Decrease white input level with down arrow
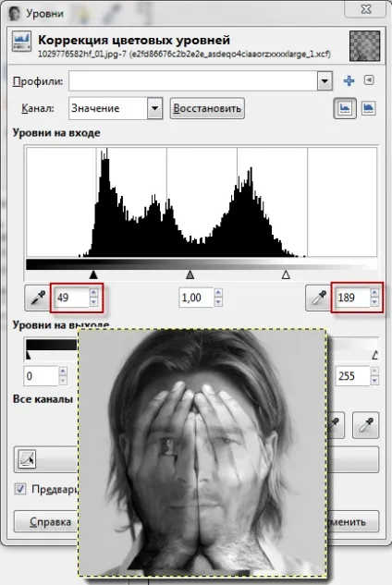This screenshot has height=585, width=392. pos(374,302)
